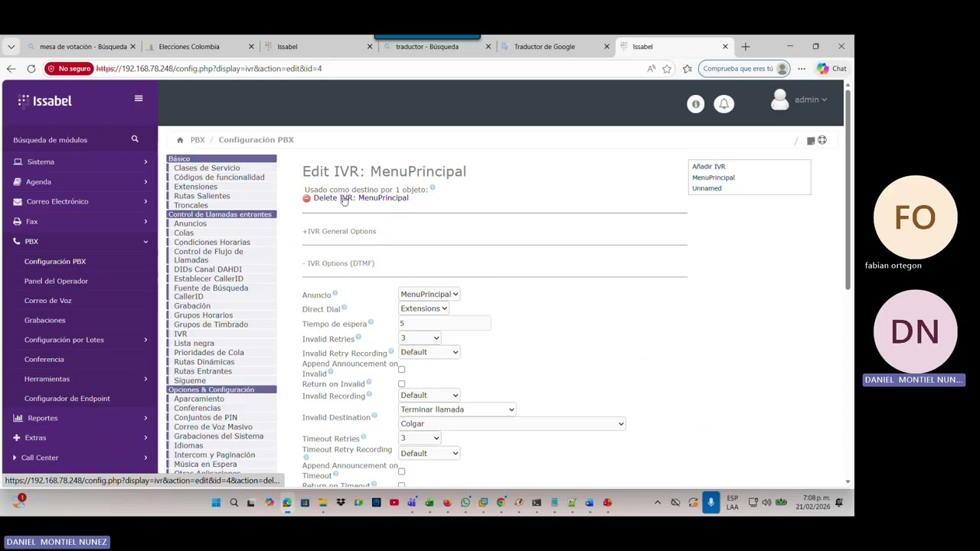The image size is (980, 551).
Task: Click the browser address bar URL
Action: [209, 69]
